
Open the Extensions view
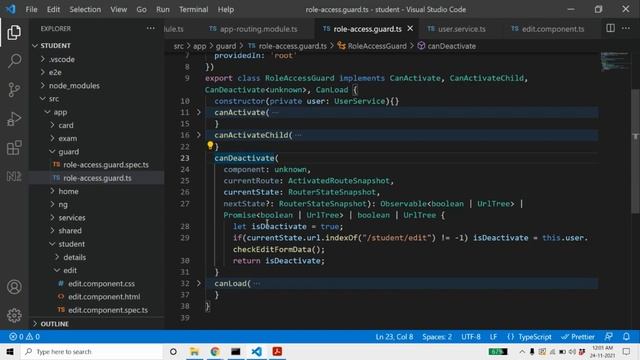14,147
